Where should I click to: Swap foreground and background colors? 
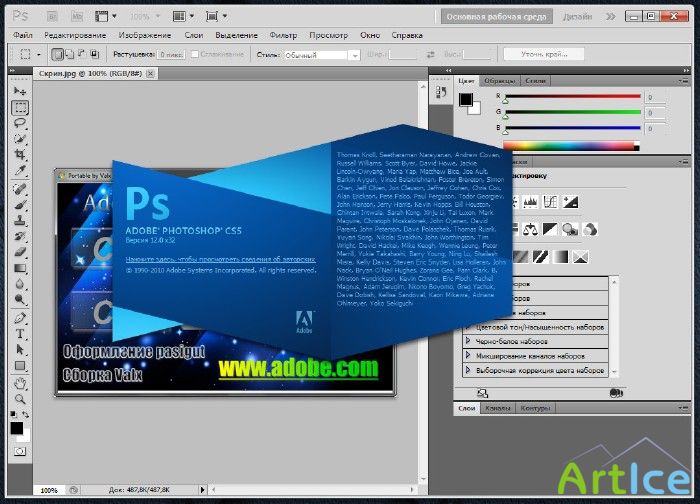26,414
